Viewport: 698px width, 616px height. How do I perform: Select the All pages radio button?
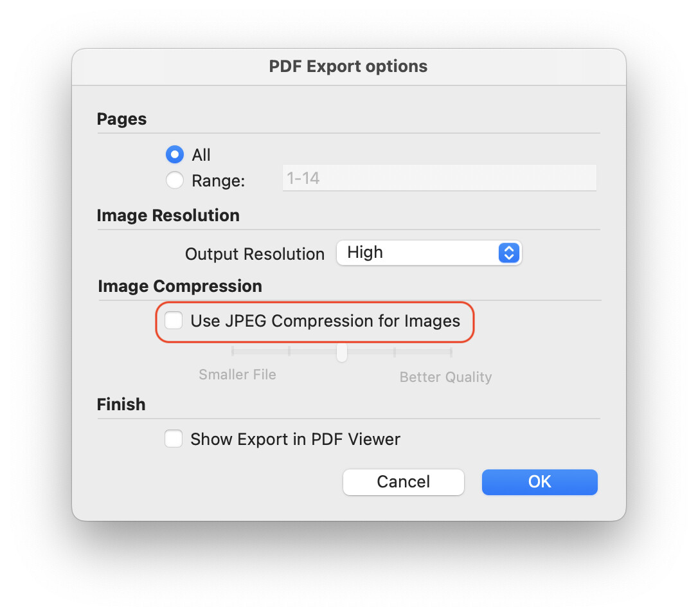coord(174,155)
